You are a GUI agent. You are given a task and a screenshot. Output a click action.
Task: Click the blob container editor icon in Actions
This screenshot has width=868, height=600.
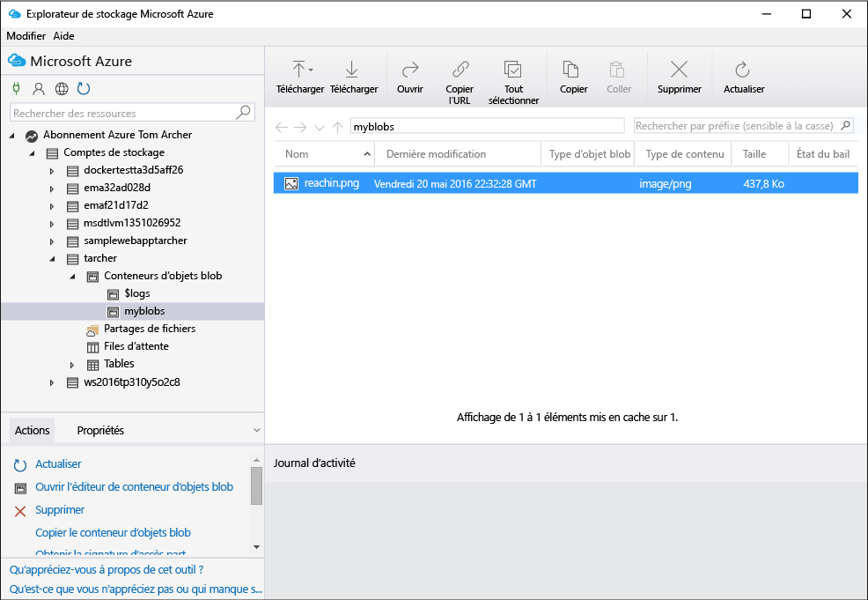(20, 488)
